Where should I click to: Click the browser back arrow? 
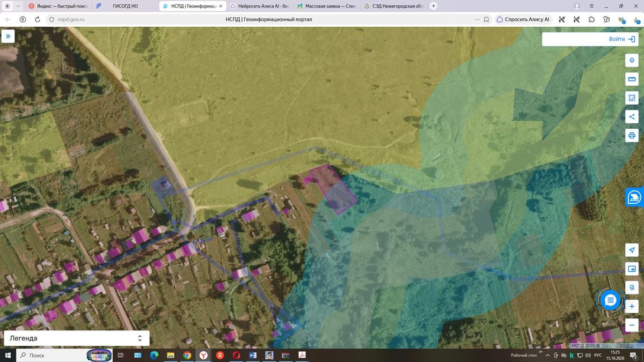(x=8, y=19)
